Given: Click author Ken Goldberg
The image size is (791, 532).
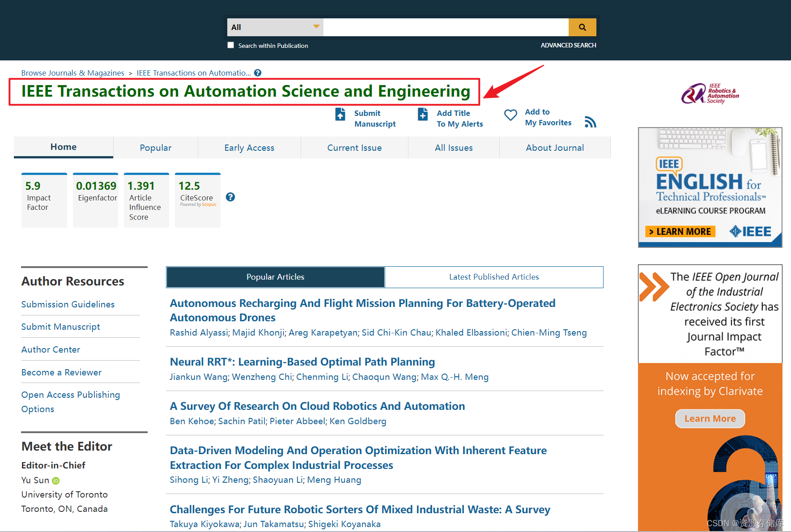Looking at the screenshot, I should (358, 421).
